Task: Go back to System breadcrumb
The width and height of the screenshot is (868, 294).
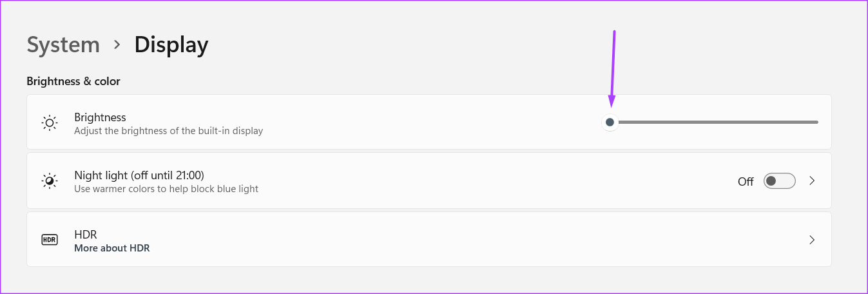Action: pos(63,45)
